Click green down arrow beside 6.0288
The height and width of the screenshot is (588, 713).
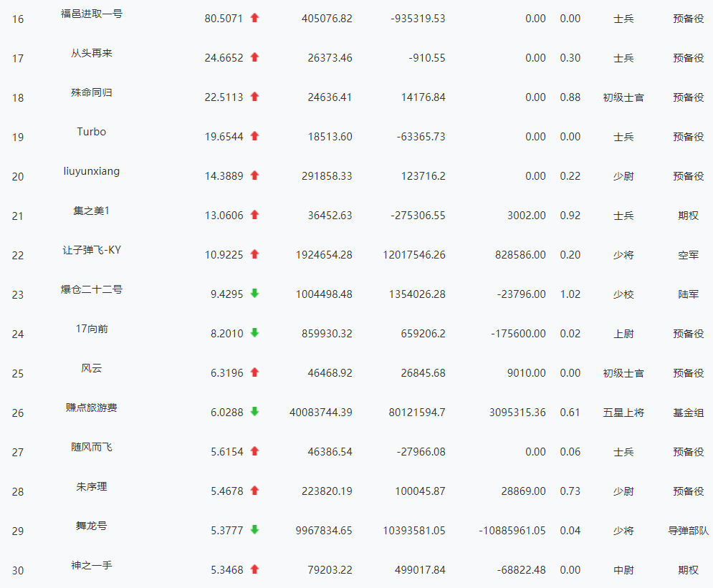tap(254, 412)
